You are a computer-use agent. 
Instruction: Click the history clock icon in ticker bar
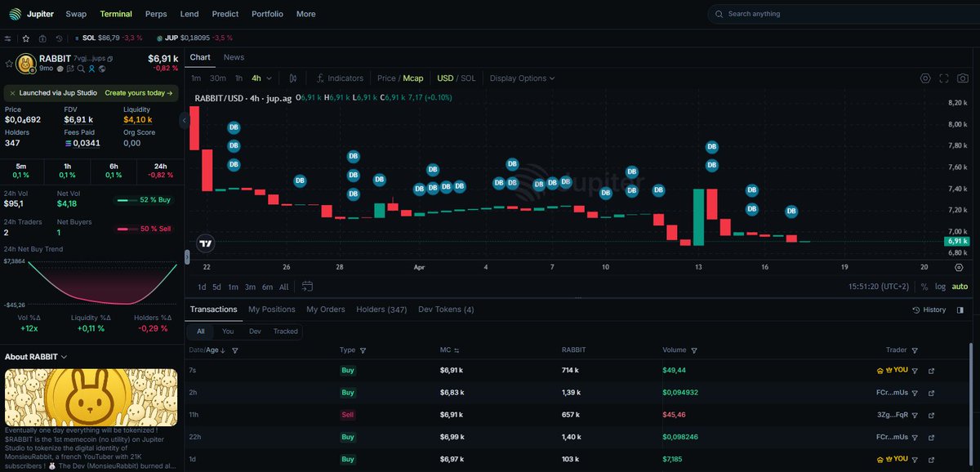point(59,38)
